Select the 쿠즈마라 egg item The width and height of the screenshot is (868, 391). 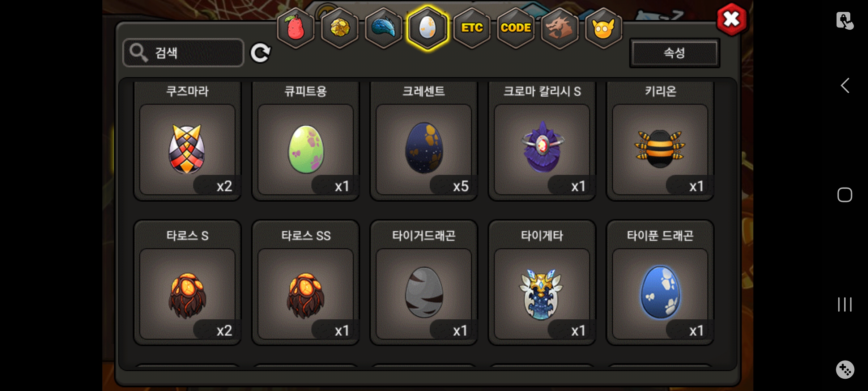187,141
